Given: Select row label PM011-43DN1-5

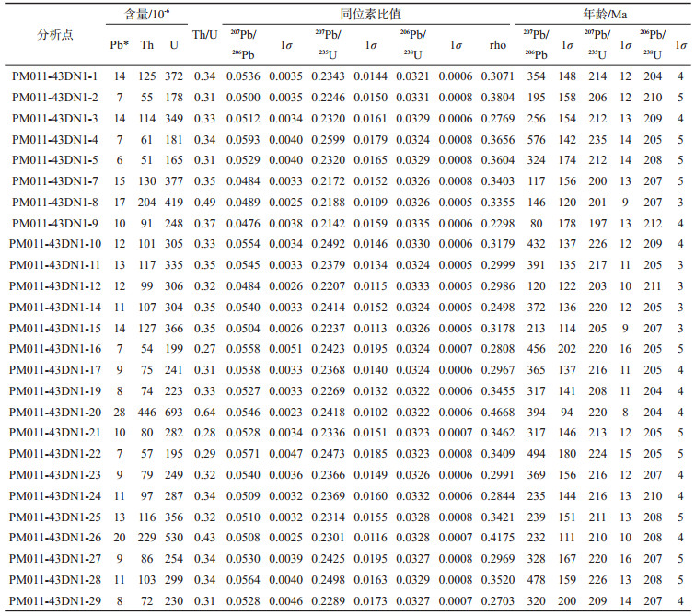Looking at the screenshot, I should pos(54,160).
